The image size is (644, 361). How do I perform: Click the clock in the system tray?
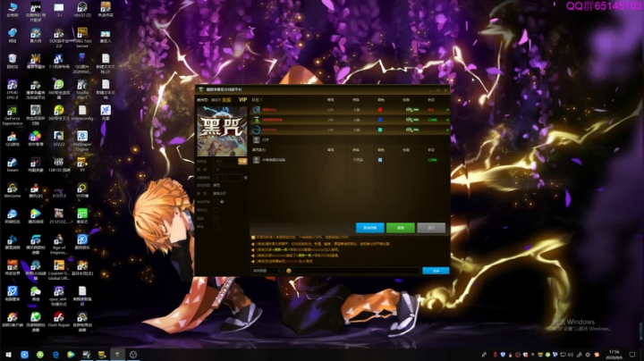pyautogui.click(x=614, y=355)
